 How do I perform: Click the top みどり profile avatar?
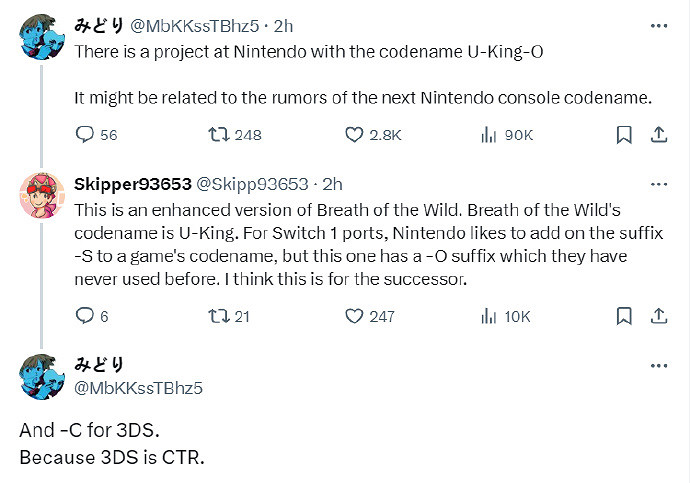pos(42,37)
